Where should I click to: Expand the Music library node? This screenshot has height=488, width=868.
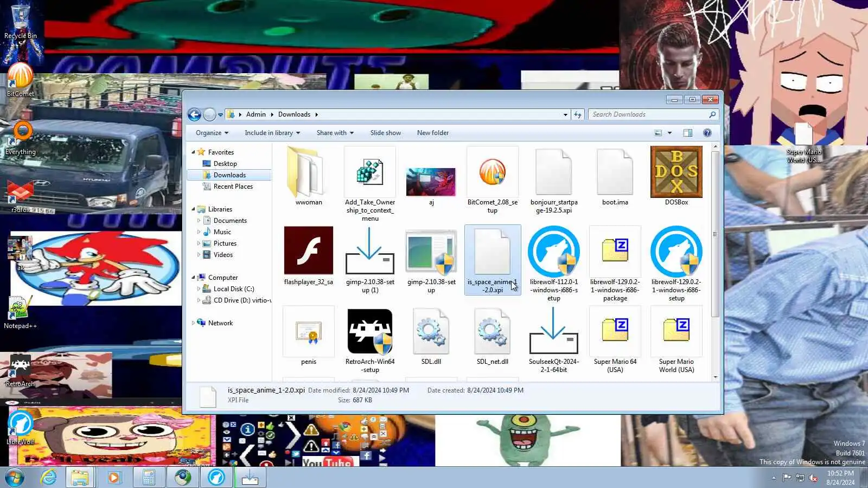[x=199, y=232]
